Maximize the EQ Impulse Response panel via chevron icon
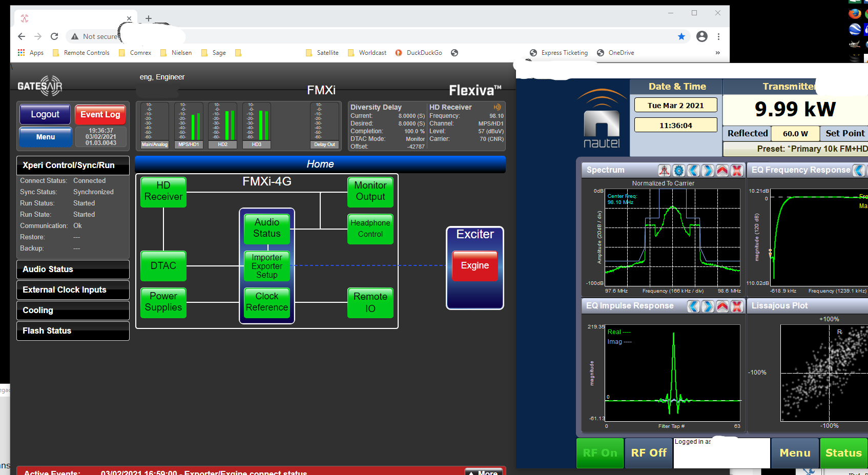The image size is (868, 475). coord(722,306)
